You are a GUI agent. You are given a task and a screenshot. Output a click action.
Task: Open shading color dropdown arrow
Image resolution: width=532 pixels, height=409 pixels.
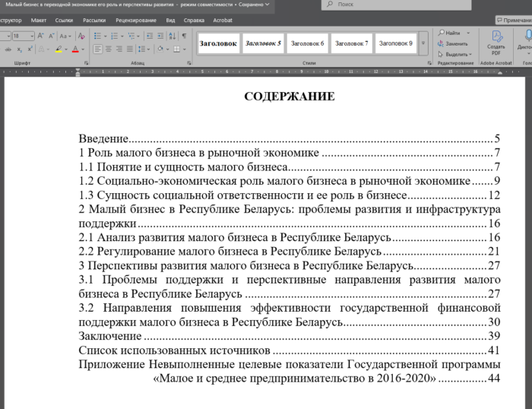pos(168,49)
